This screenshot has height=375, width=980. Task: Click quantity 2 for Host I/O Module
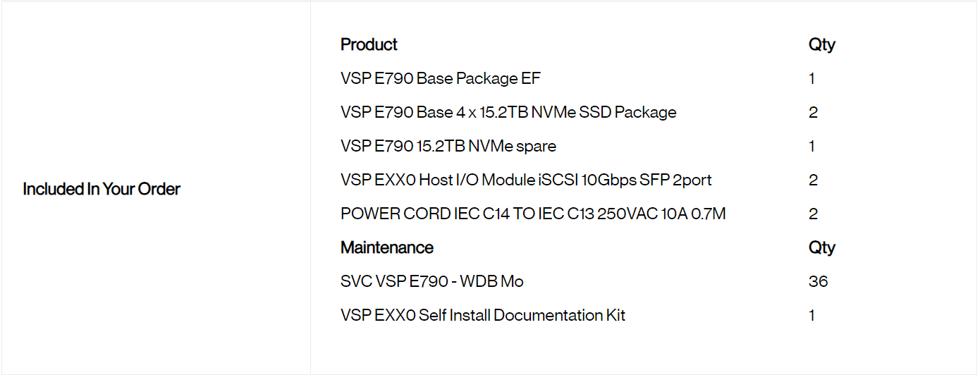coord(813,180)
